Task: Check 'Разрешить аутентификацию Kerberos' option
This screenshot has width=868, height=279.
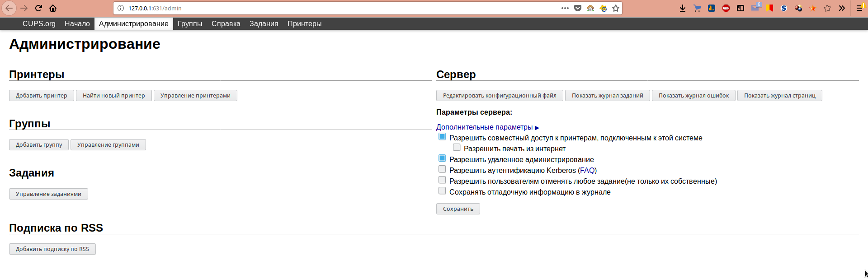Action: (x=442, y=169)
